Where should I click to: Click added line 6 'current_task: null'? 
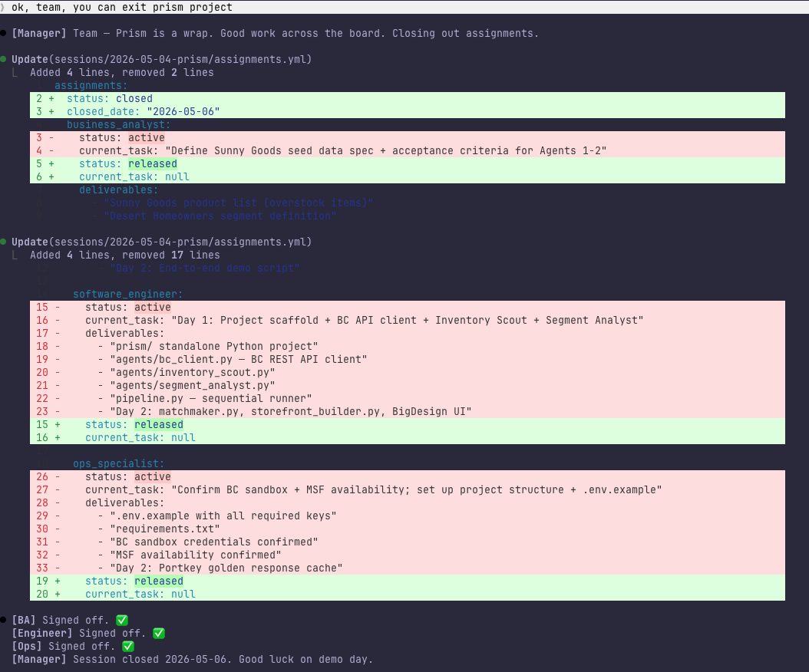pyautogui.click(x=408, y=176)
